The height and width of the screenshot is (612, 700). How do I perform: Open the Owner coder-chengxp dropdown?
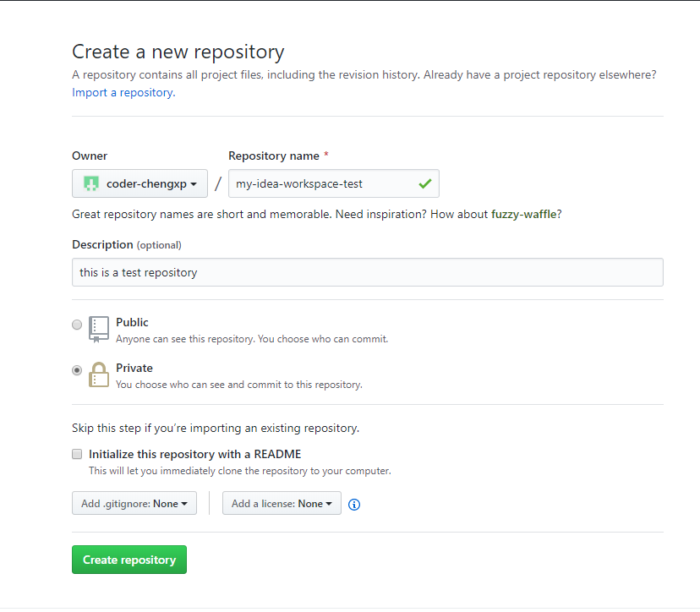click(x=139, y=183)
